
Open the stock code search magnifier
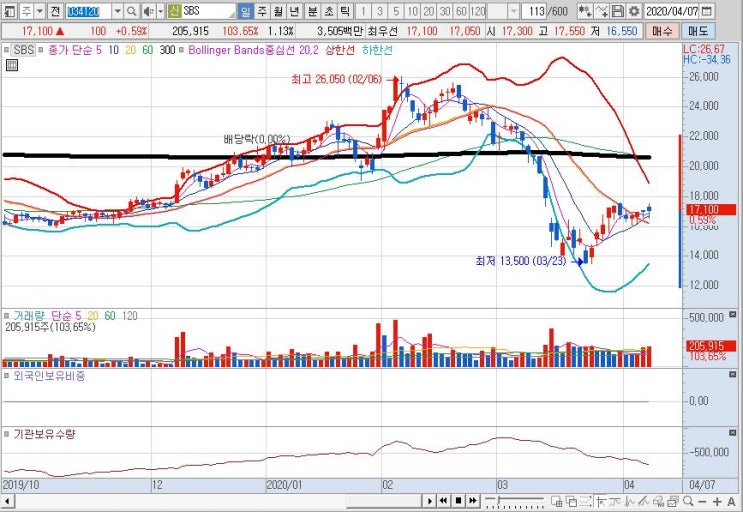[x=132, y=10]
